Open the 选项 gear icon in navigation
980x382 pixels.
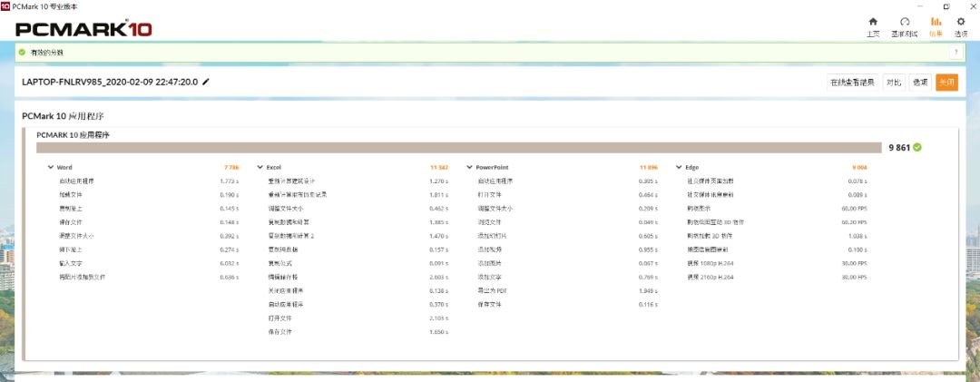pos(961,22)
